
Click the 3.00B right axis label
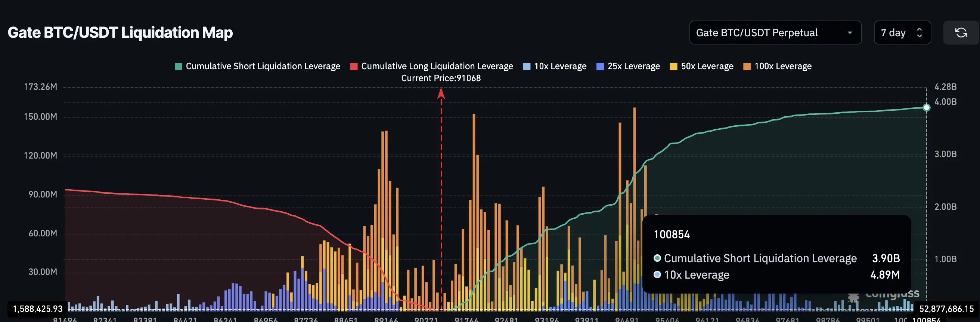[x=945, y=154]
